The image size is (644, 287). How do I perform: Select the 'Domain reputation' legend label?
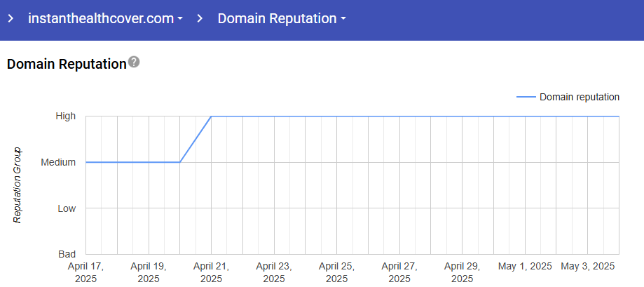[579, 98]
